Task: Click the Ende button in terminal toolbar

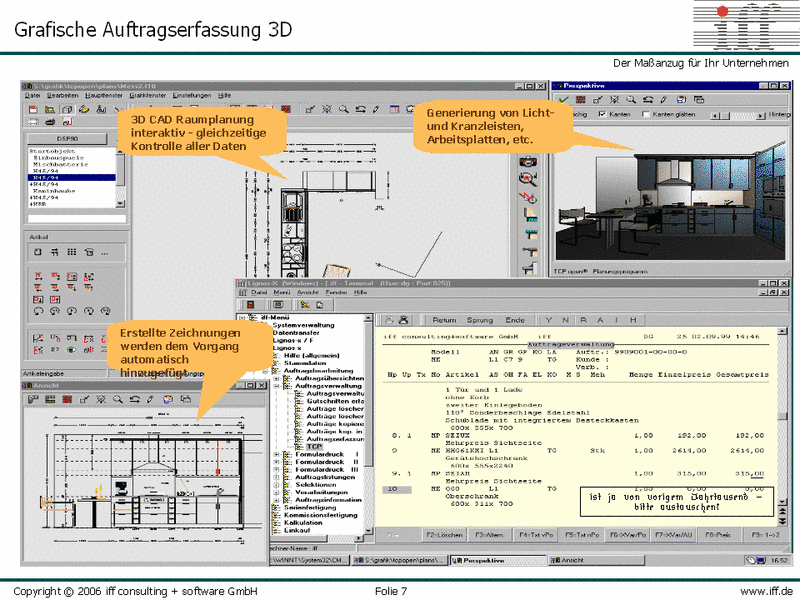Action: (515, 320)
